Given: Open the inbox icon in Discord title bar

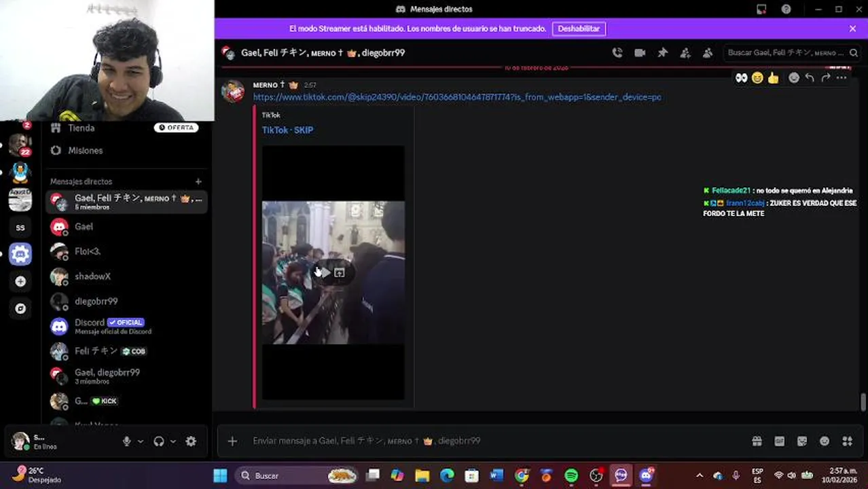Looking at the screenshot, I should pos(761,9).
